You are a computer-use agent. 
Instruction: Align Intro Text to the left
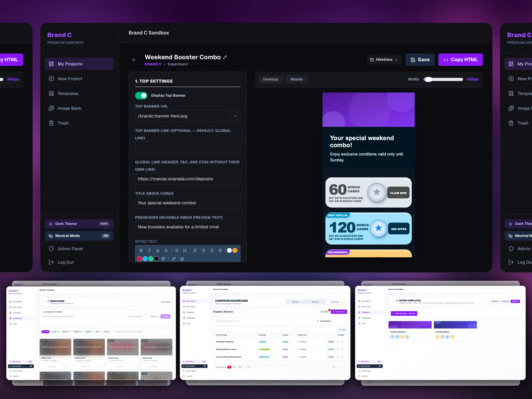point(195,250)
